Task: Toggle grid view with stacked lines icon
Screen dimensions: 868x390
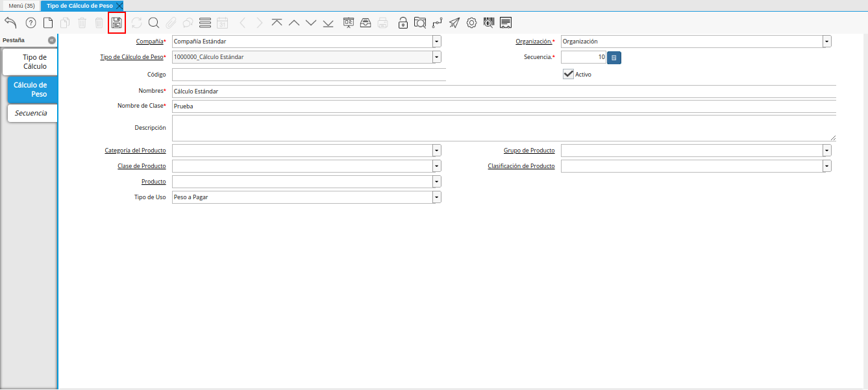Action: pos(205,23)
